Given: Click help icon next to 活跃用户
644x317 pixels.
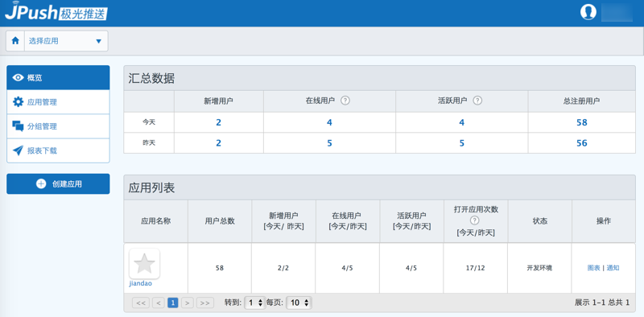Looking at the screenshot, I should pos(477,101).
